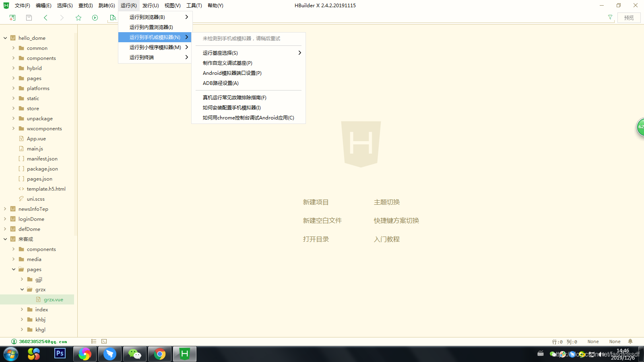This screenshot has height=362, width=644.
Task: Open 入门教程 on the start page
Action: pyautogui.click(x=386, y=239)
